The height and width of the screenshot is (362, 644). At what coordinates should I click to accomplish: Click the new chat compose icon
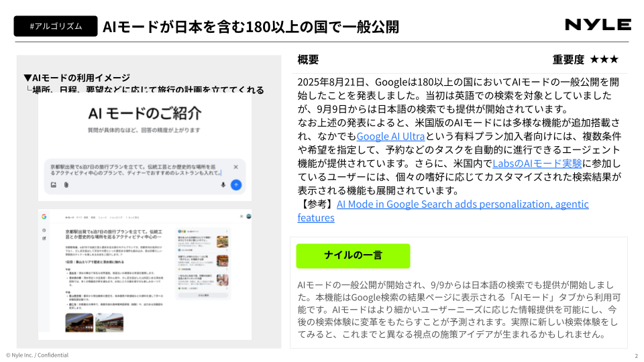[44, 238]
